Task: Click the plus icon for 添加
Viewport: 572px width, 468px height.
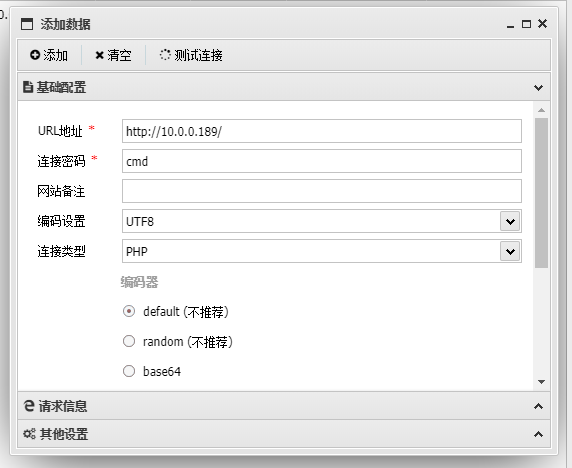Action: click(x=35, y=55)
